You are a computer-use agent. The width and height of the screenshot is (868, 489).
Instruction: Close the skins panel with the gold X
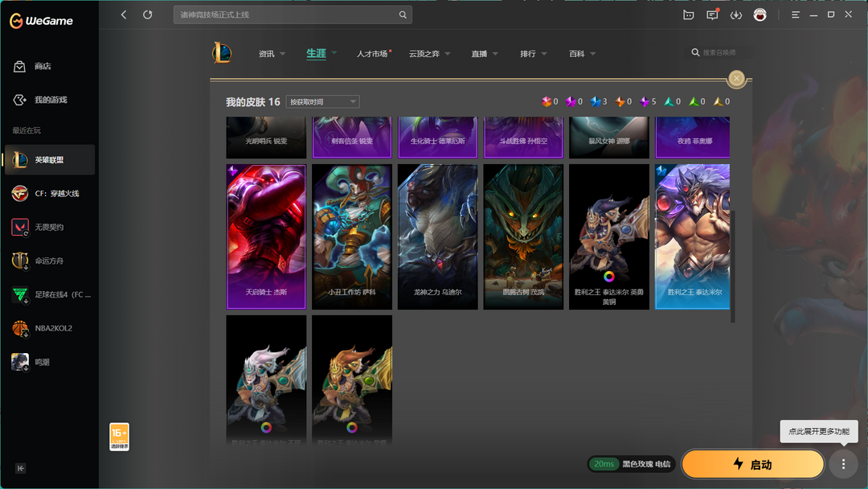click(736, 79)
